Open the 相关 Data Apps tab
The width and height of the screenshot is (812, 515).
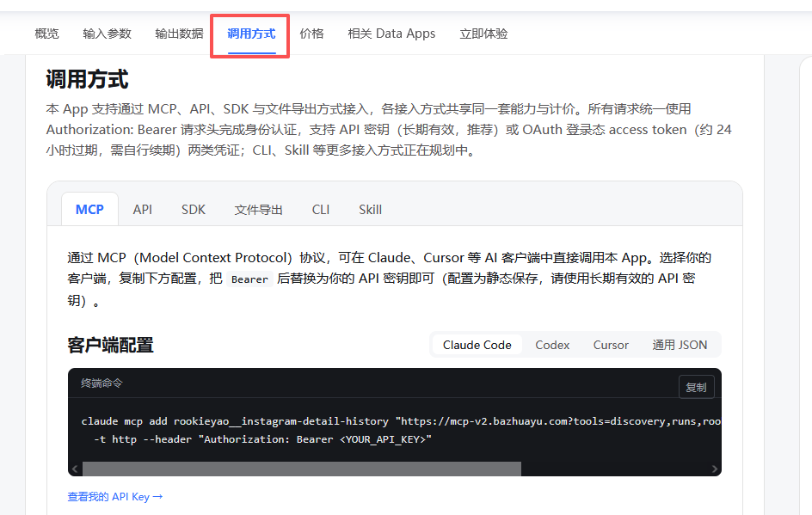click(x=391, y=34)
